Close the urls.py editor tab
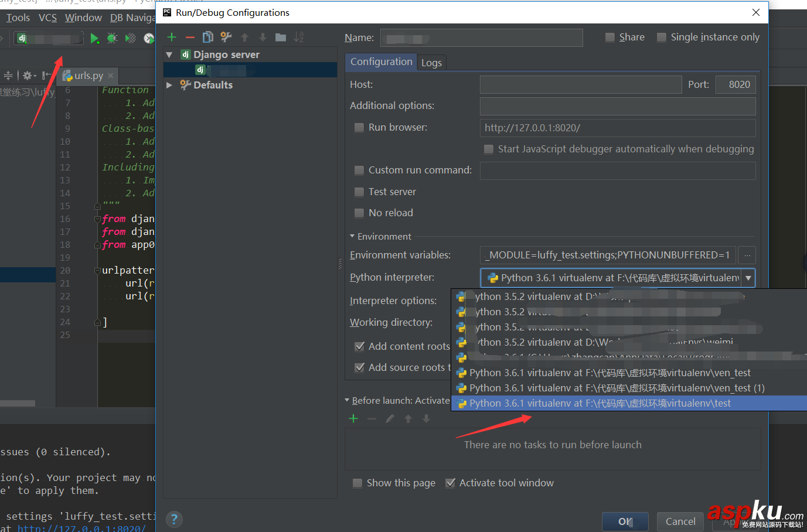Image resolution: width=807 pixels, height=532 pixels. click(110, 75)
